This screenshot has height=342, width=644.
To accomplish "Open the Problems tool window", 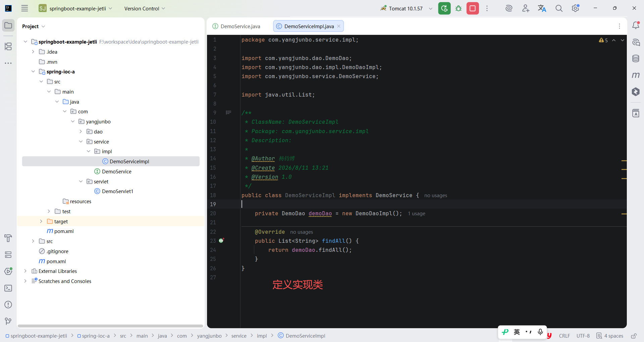I will [x=8, y=305].
